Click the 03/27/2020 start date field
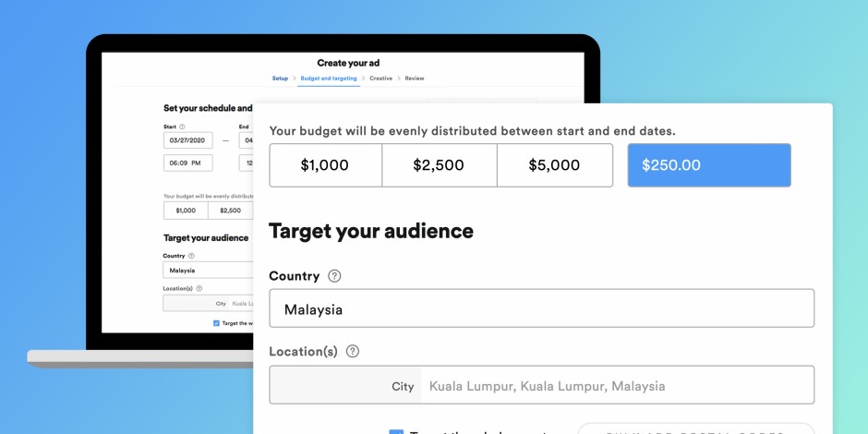The width and height of the screenshot is (868, 434). [187, 140]
